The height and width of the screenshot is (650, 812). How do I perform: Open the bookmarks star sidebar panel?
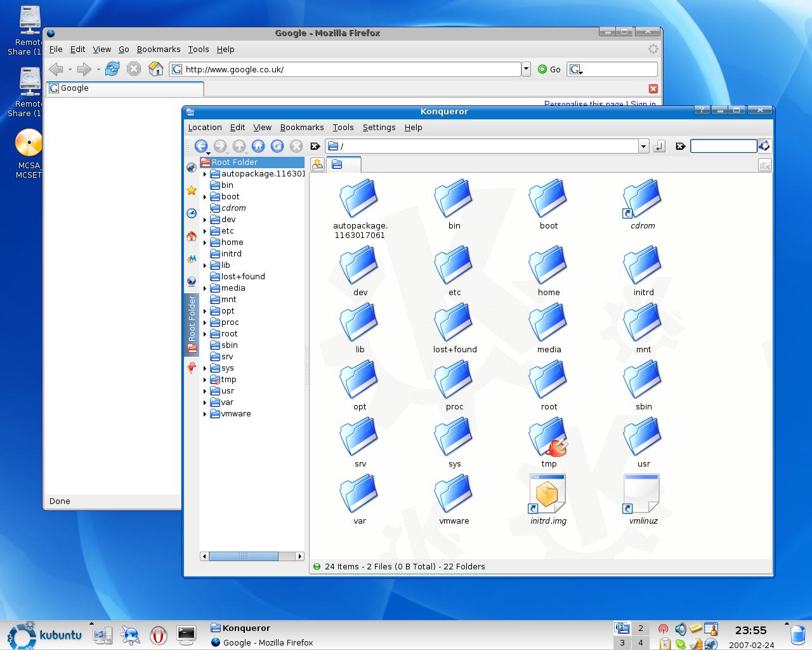pos(191,190)
